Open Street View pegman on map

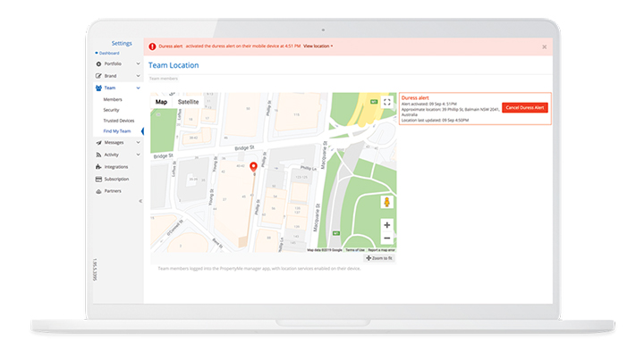pos(386,202)
